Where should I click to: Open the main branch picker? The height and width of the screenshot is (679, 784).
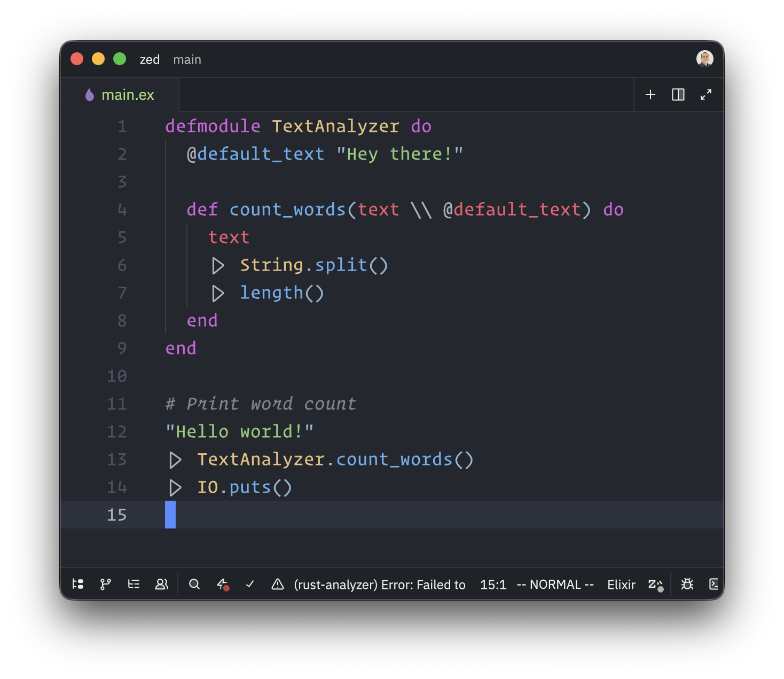click(x=187, y=59)
